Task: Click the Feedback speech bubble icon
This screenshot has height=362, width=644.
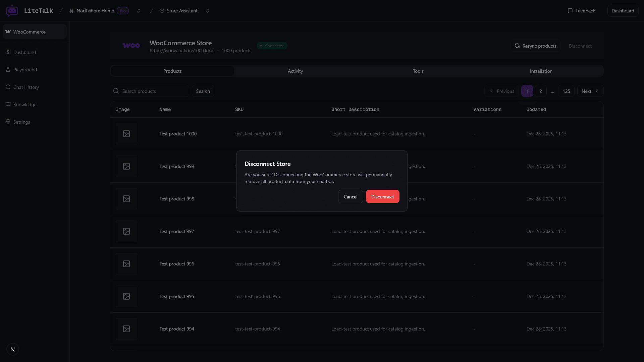Action: [x=570, y=10]
